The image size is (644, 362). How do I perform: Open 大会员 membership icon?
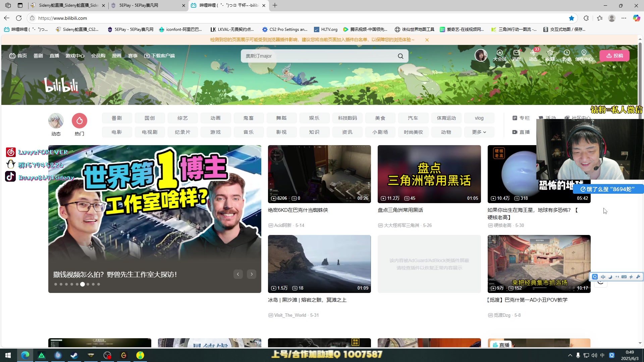point(499,55)
